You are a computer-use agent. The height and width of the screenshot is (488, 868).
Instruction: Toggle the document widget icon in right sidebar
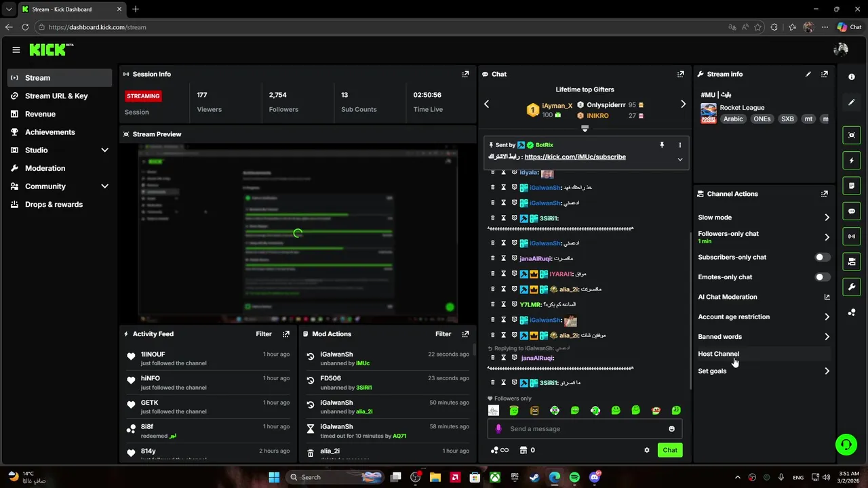852,186
